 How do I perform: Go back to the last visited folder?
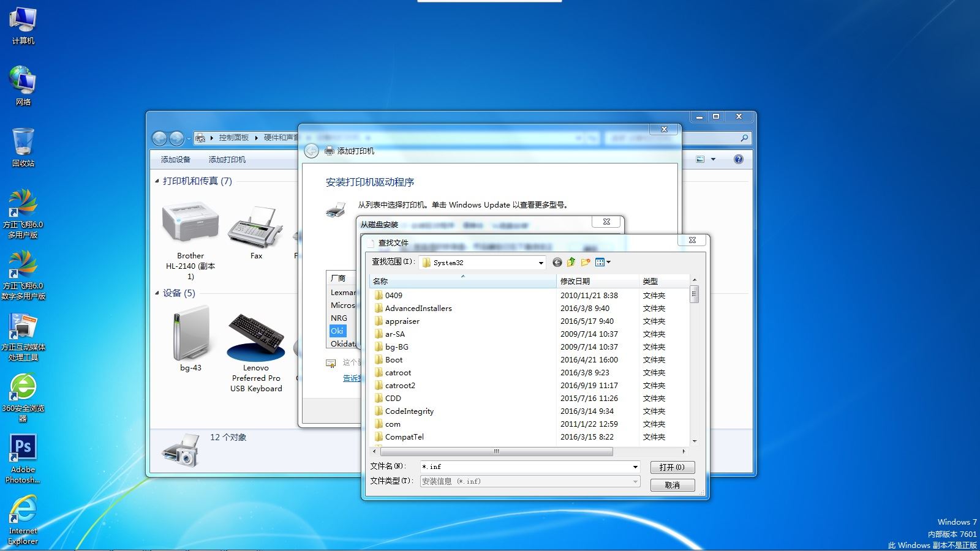(557, 263)
